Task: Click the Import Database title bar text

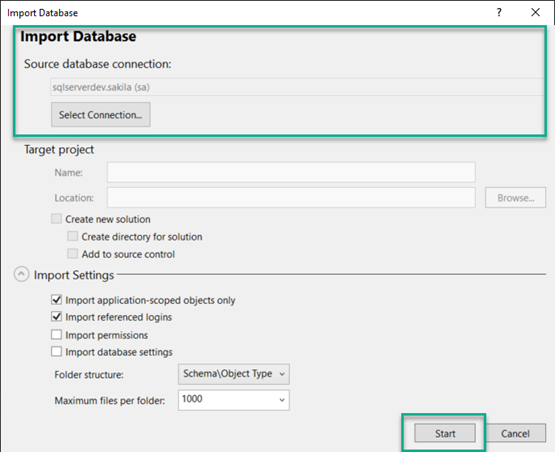Action: 42,13
